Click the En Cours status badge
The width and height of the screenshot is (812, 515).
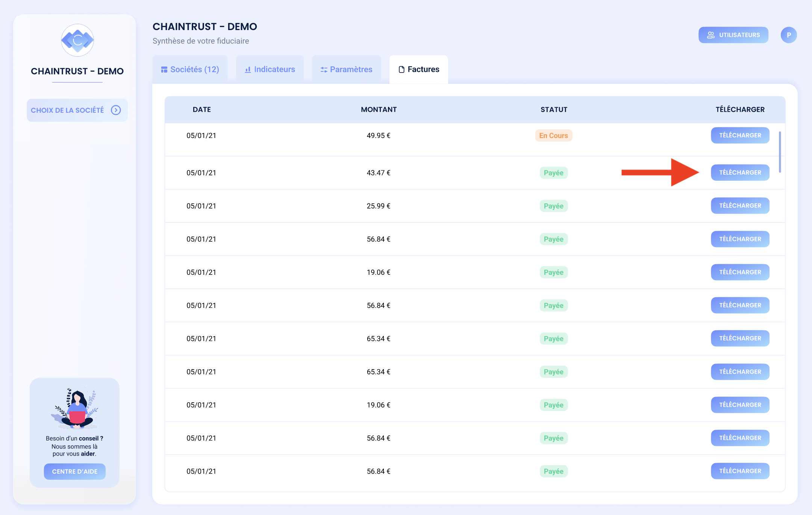click(x=554, y=136)
